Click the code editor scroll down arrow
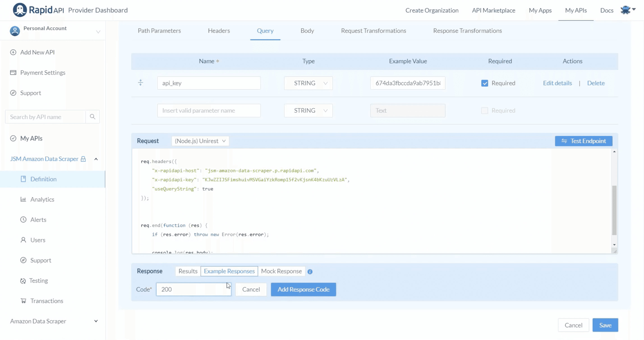This screenshot has height=340, width=644. [x=614, y=245]
